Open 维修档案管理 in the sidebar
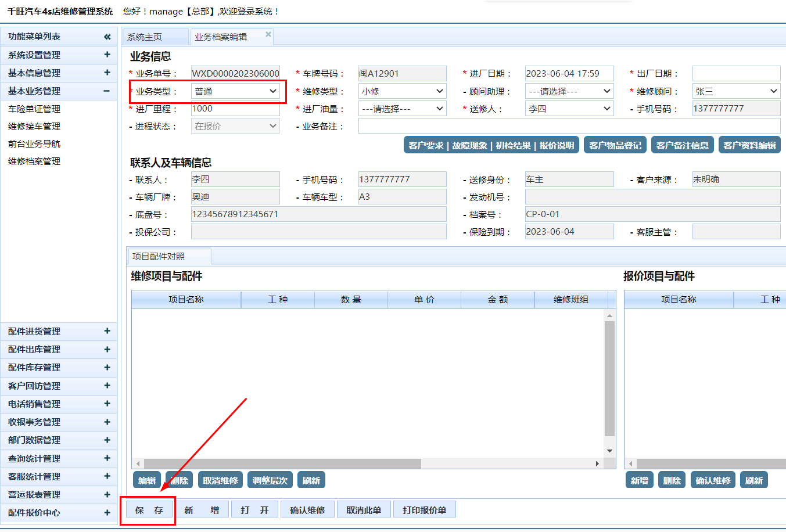This screenshot has height=532, width=786. (x=34, y=161)
